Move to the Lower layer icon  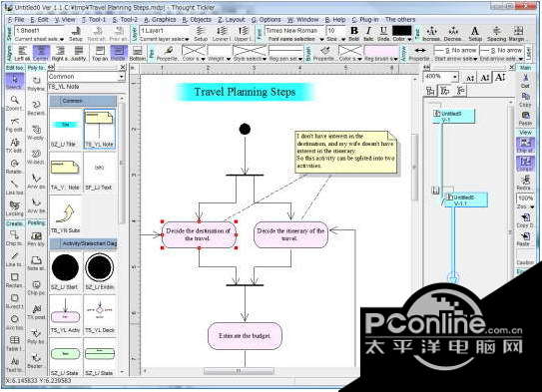[221, 34]
